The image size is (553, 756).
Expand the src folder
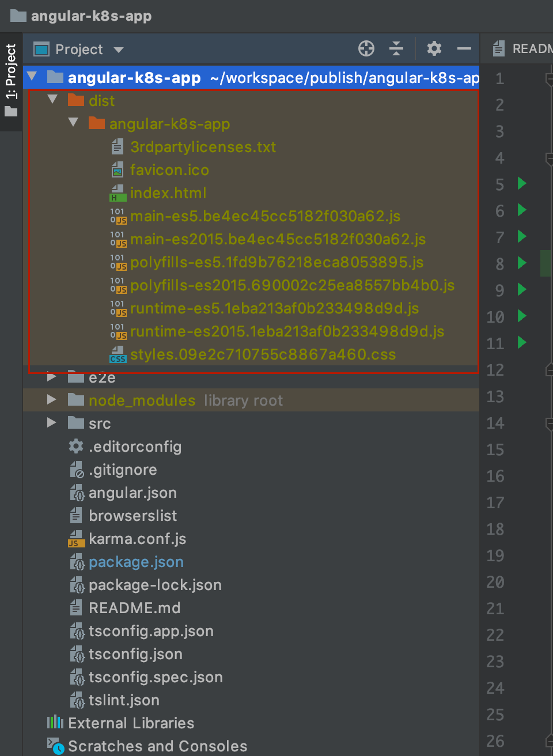click(51, 422)
